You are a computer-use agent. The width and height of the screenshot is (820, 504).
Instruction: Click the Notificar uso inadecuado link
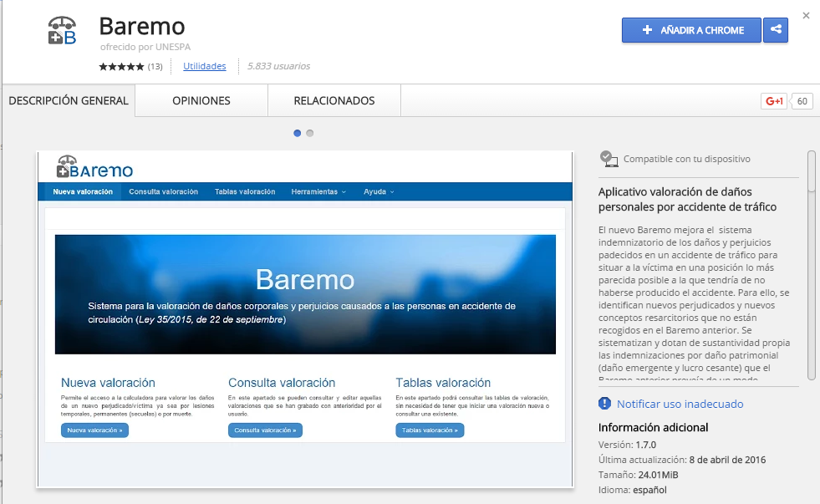[680, 404]
